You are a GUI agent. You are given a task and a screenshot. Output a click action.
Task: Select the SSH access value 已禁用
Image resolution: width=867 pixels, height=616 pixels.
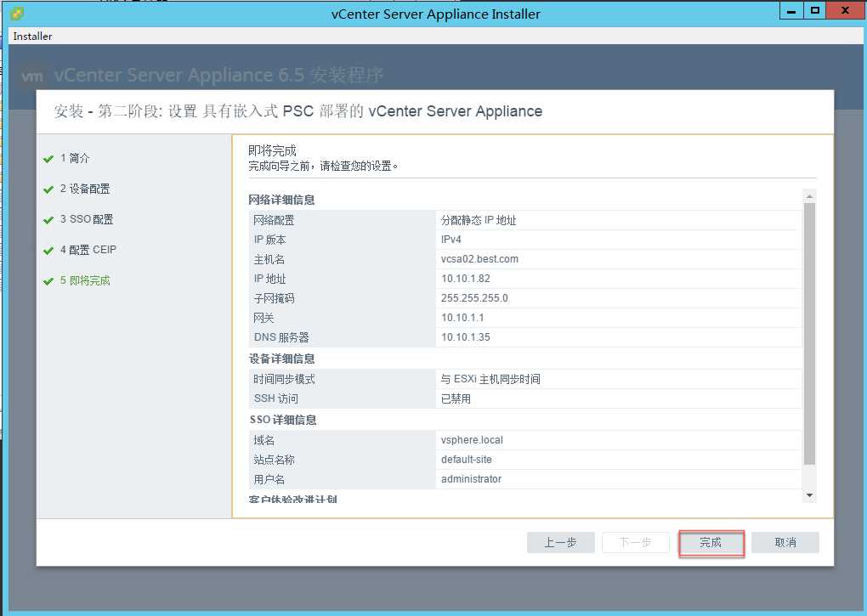pyautogui.click(x=456, y=398)
